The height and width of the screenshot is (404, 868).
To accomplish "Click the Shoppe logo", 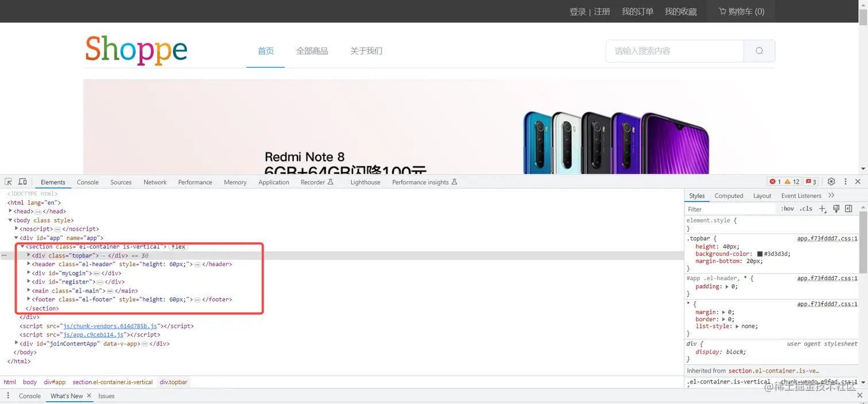I will [137, 50].
